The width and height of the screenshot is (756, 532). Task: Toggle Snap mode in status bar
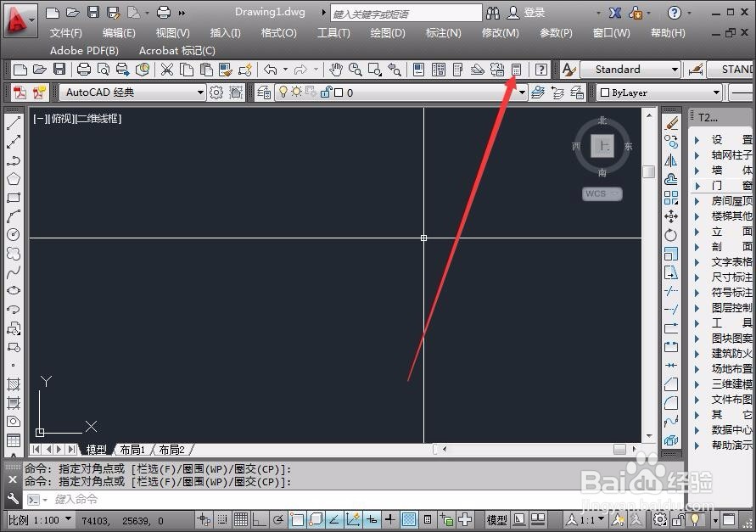tap(222, 519)
